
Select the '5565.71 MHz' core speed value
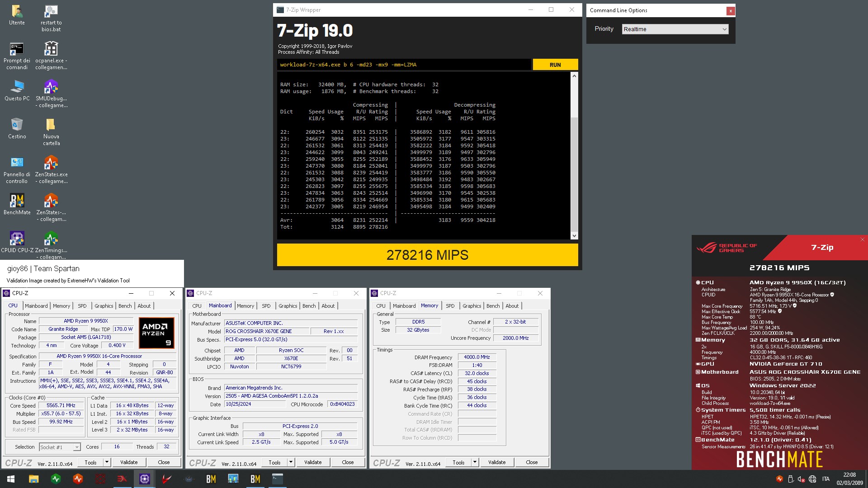(61, 405)
